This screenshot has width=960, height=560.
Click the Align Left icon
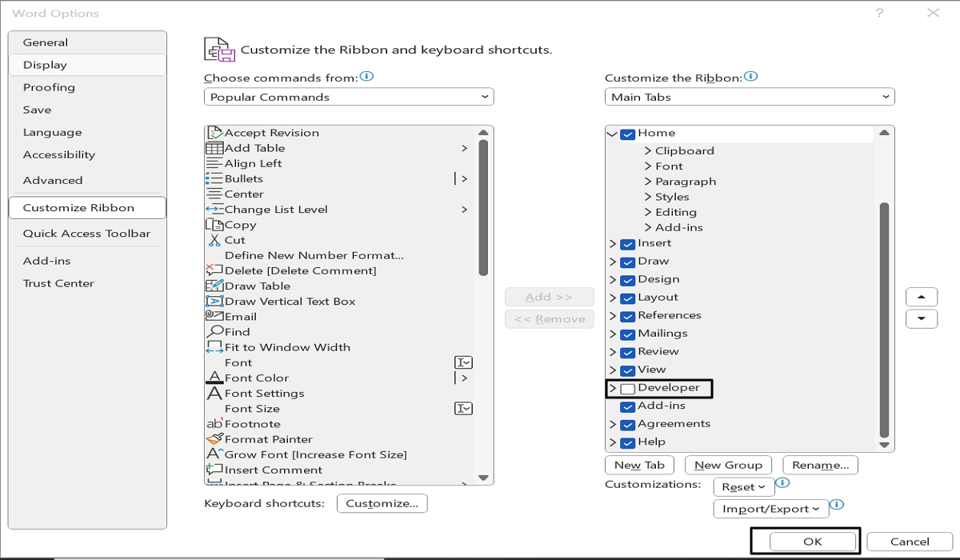click(214, 163)
